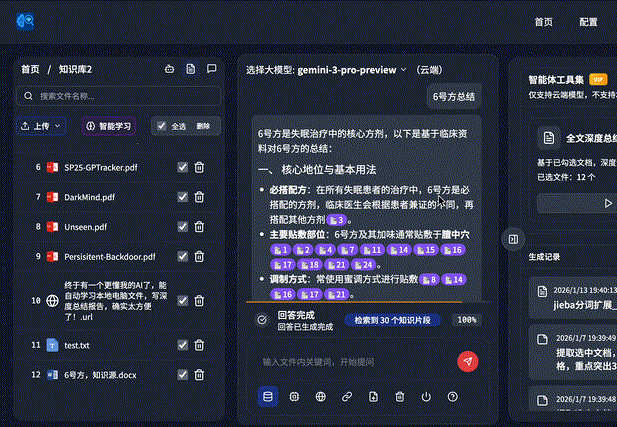
Task: Toggle the 全选 select-all checkbox
Action: point(161,126)
